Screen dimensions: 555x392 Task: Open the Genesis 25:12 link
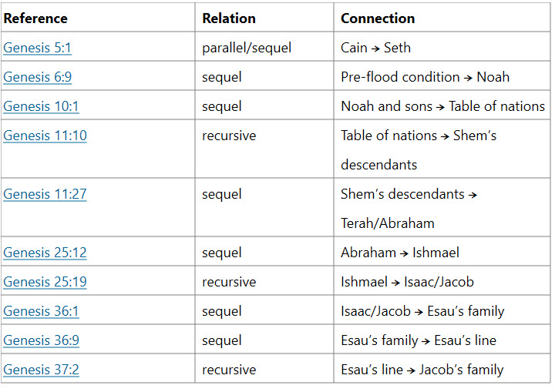[45, 253]
